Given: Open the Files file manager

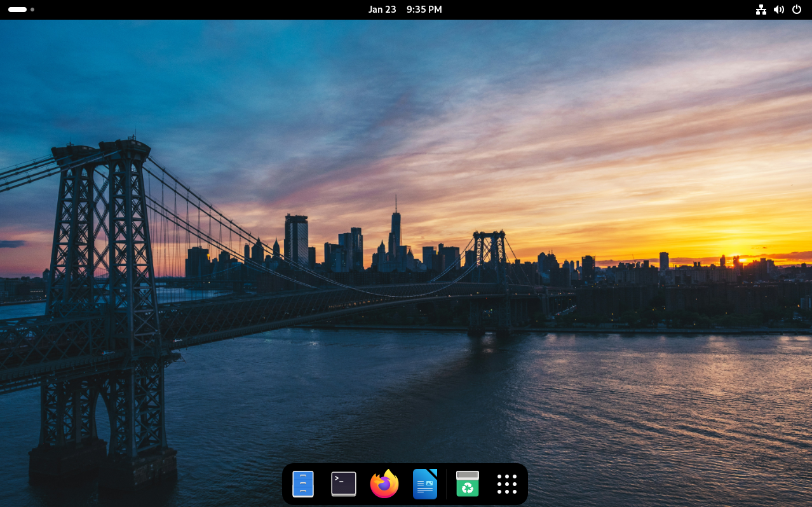Looking at the screenshot, I should pos(302,483).
